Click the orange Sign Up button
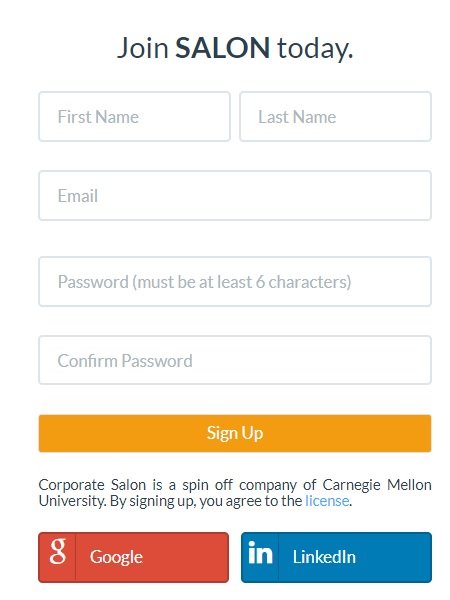Screen dimensions: 450x600 pos(235,433)
